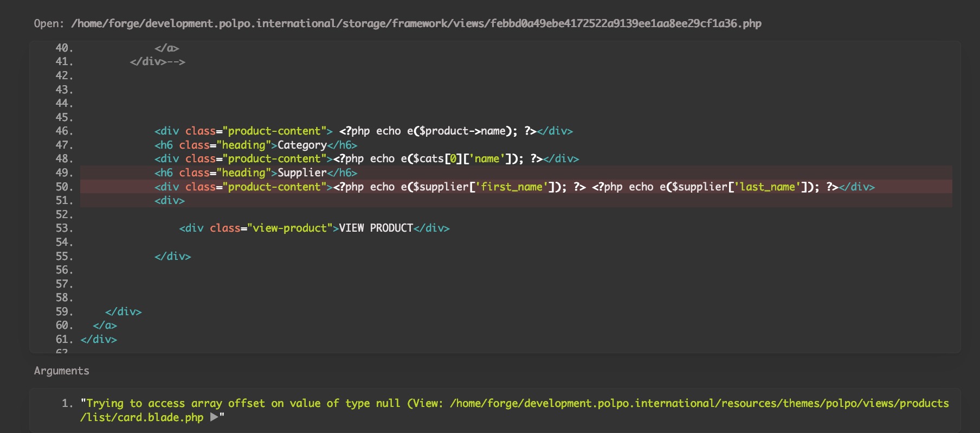Viewport: 980px width, 433px height.
Task: Click /list/card.blade.php path text
Action: pyautogui.click(x=142, y=417)
